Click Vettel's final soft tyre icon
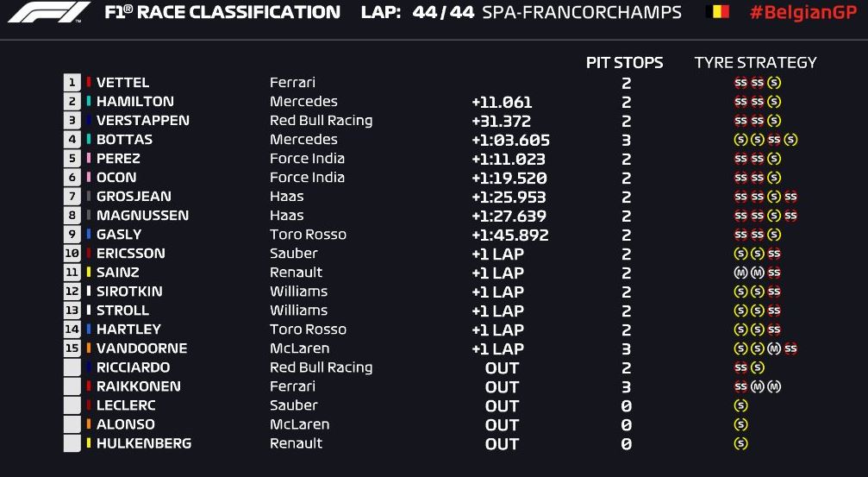Screen dimensions: 868x477 click(774, 83)
